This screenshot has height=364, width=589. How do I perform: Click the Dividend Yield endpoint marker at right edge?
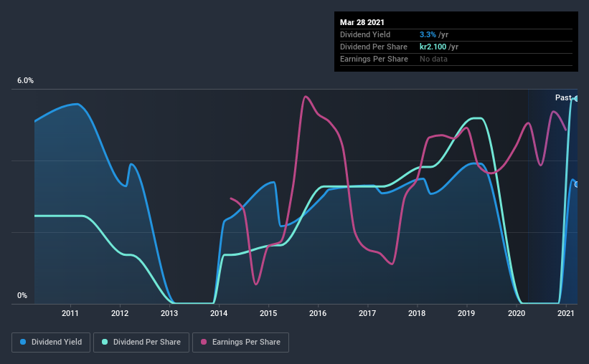[576, 185]
